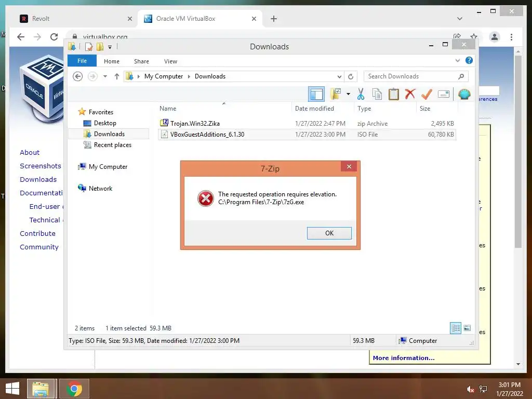Close the Oracle VM VirtualBox browser tab
Image resolution: width=532 pixels, height=399 pixels.
point(254,19)
